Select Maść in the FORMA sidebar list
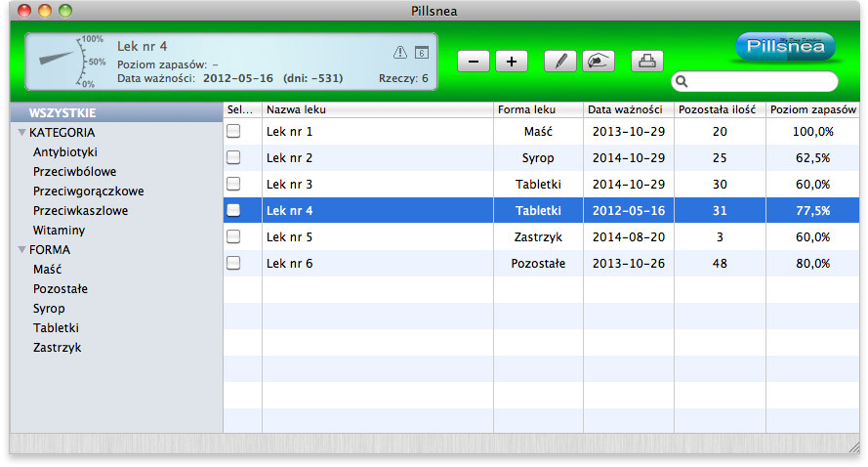 (x=47, y=270)
